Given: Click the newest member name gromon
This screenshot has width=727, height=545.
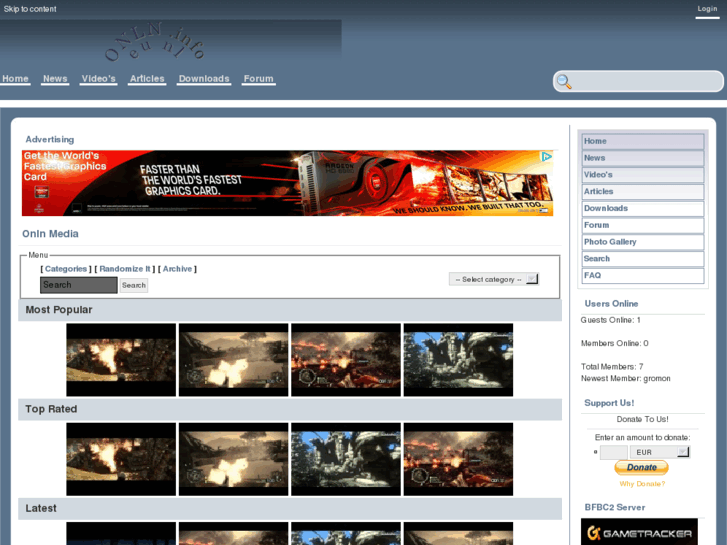Looking at the screenshot, I should coord(657,378).
